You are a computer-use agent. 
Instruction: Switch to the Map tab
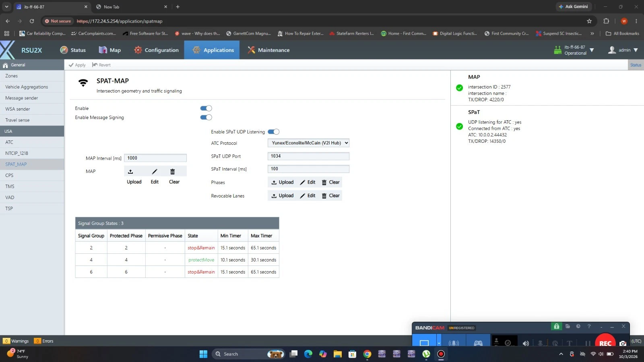coord(109,50)
